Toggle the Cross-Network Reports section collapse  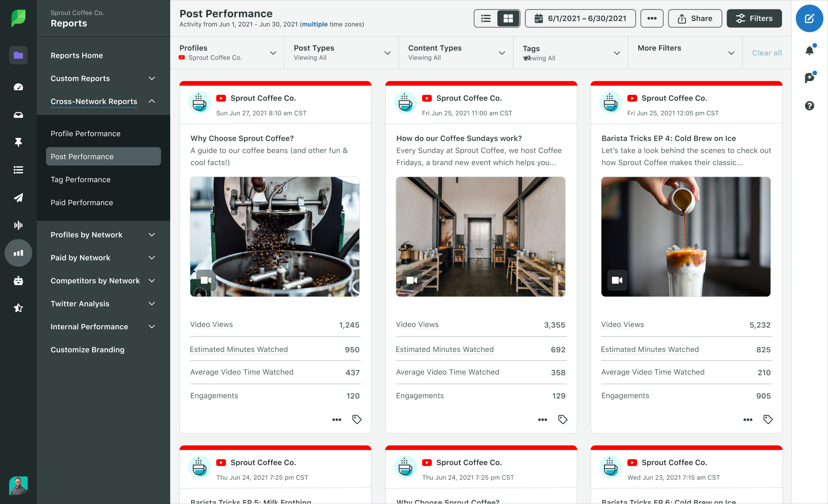click(153, 101)
